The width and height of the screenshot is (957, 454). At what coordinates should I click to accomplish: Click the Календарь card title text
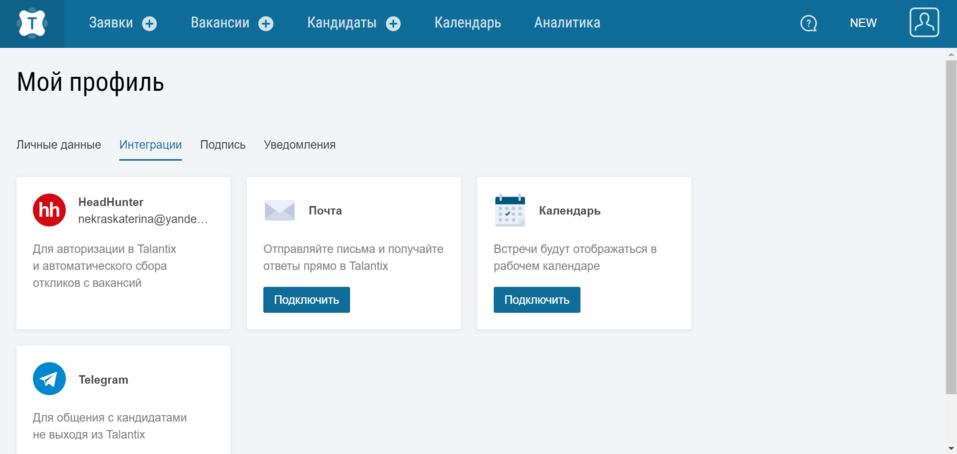(569, 211)
